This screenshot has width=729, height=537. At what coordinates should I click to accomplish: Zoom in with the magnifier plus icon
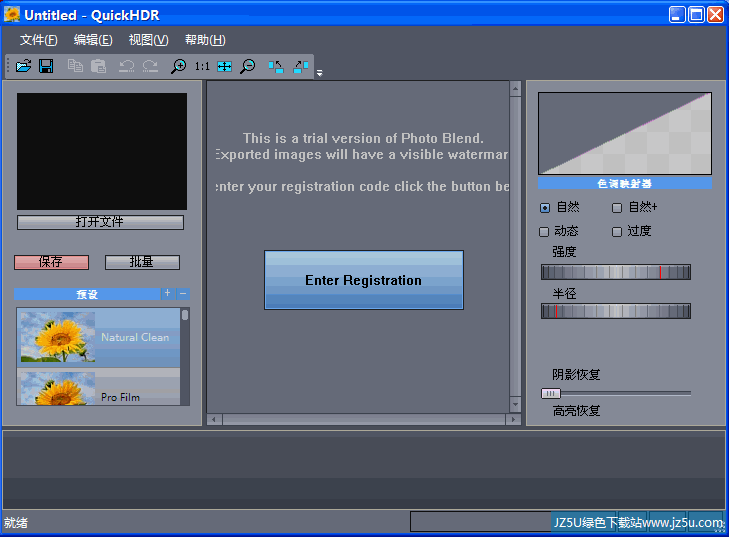(x=178, y=66)
